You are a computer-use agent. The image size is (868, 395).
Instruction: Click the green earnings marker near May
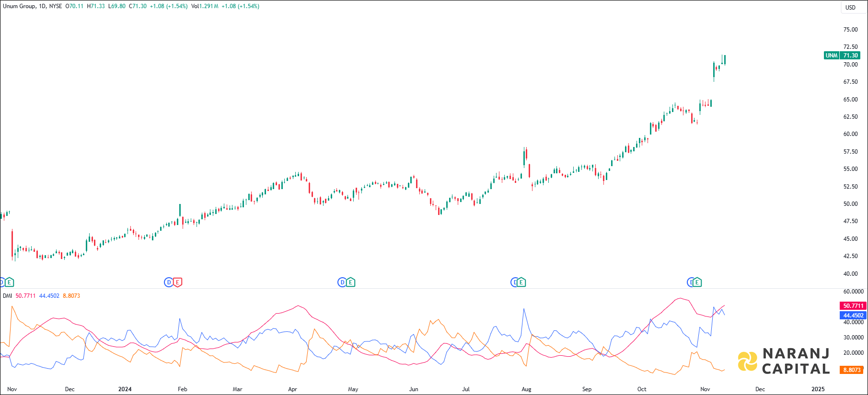pyautogui.click(x=351, y=282)
